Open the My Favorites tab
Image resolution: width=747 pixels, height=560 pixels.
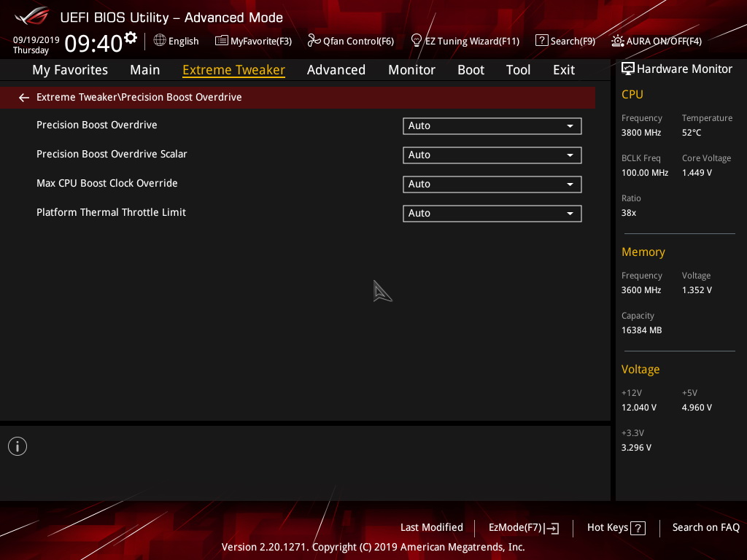point(70,70)
